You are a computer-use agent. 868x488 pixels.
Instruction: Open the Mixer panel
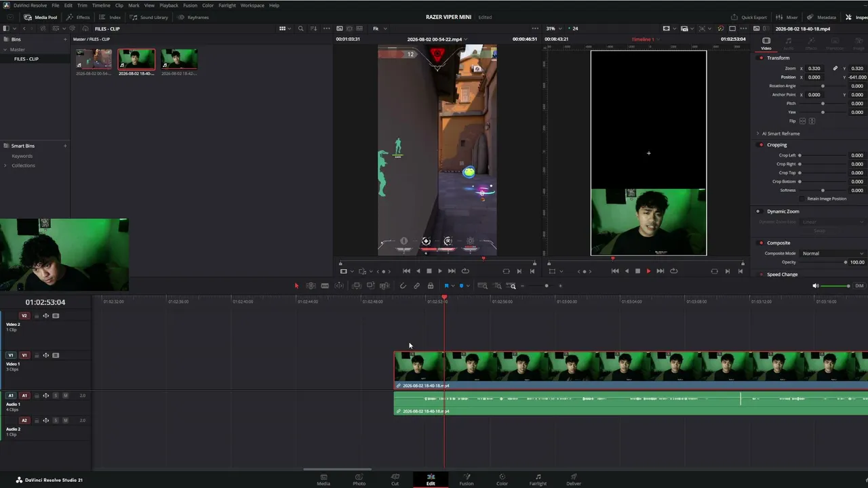tap(787, 17)
